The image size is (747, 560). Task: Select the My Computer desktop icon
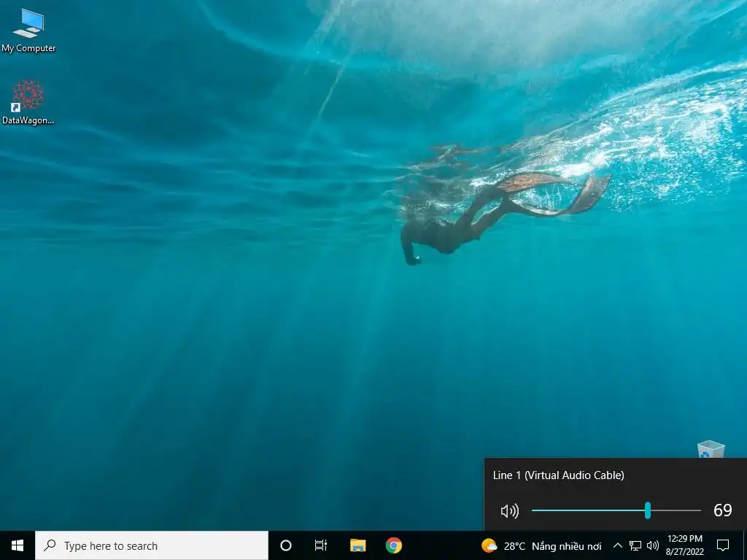28,31
